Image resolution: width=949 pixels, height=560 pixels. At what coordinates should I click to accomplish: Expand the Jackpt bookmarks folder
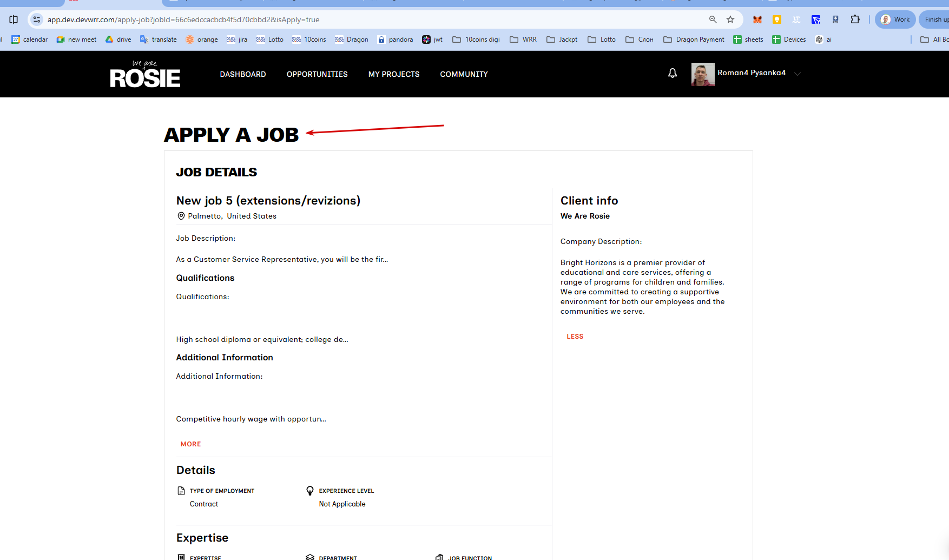[562, 39]
